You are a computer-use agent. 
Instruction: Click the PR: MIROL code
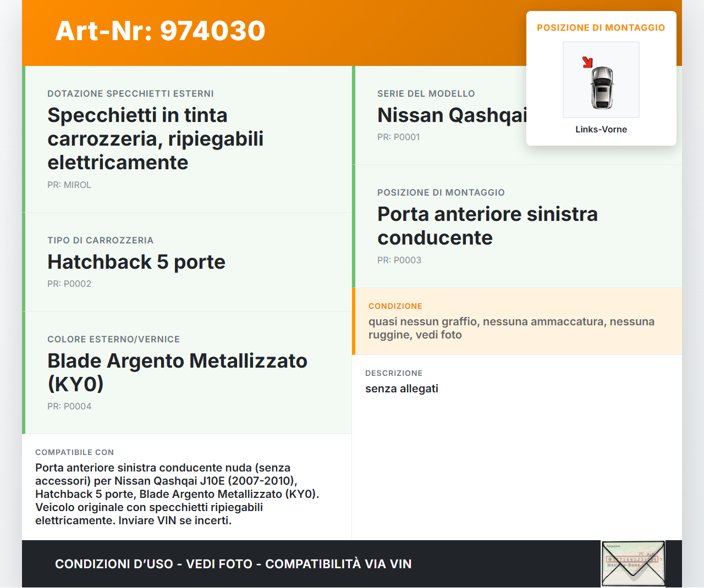(x=69, y=185)
